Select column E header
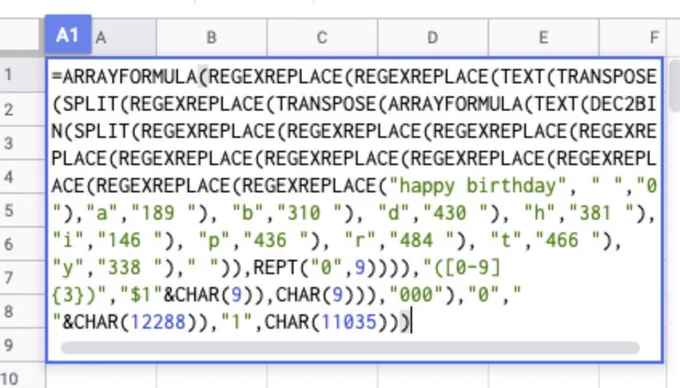Image resolution: width=680 pixels, height=388 pixels. [543, 37]
